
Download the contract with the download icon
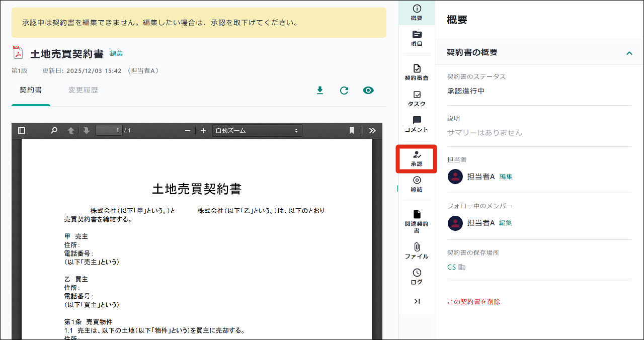[319, 91]
